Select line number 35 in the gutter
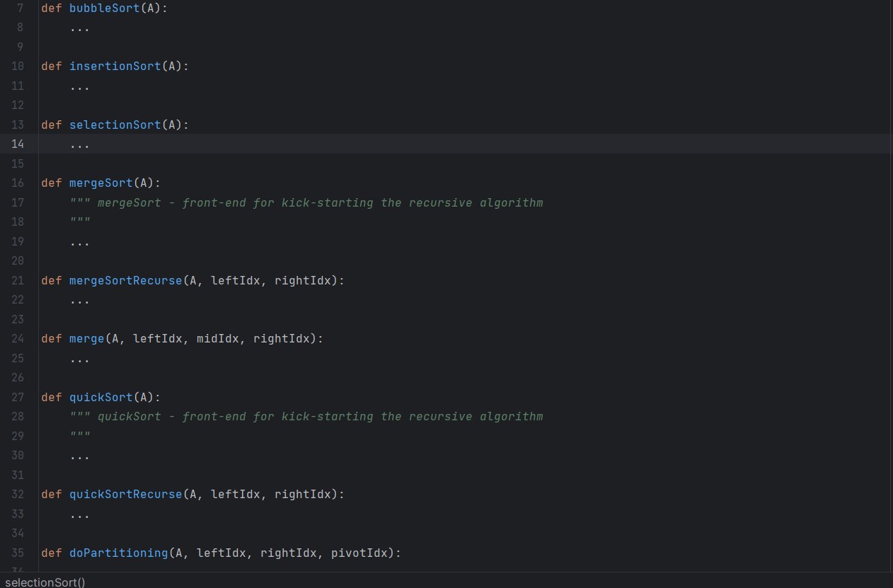 pyautogui.click(x=17, y=553)
